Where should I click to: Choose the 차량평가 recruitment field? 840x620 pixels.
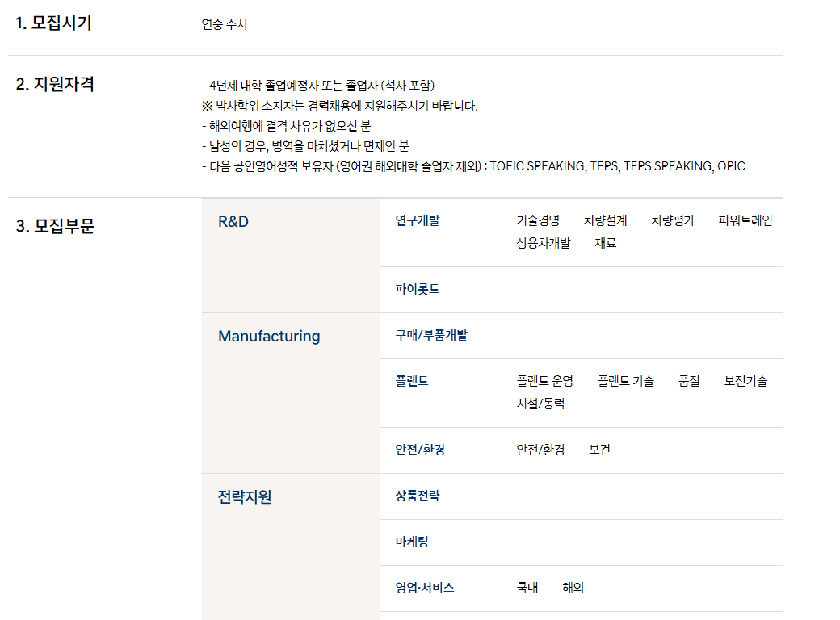tap(672, 220)
